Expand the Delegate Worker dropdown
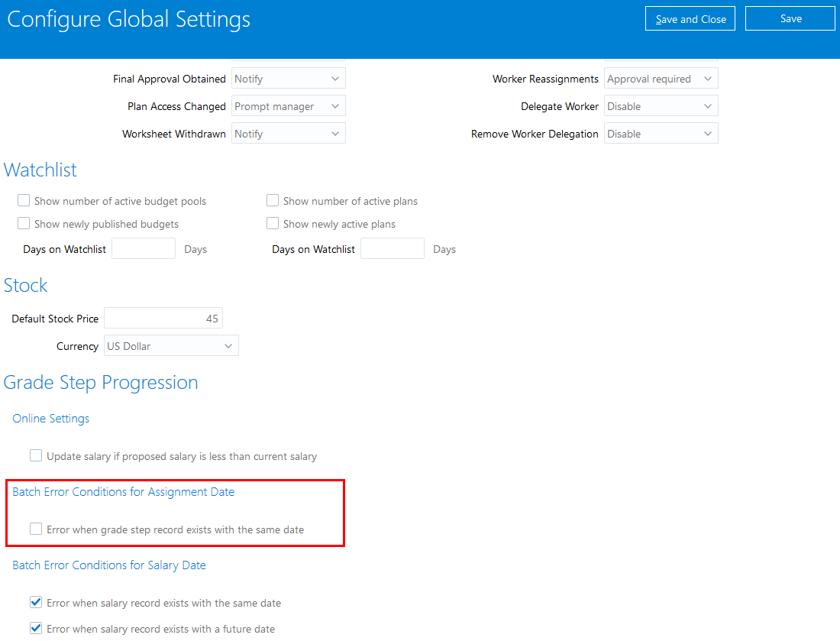The height and width of the screenshot is (641, 840). (661, 106)
